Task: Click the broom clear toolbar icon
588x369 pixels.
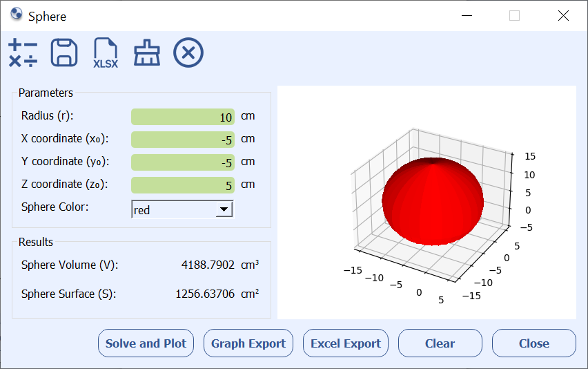Action: click(x=147, y=53)
